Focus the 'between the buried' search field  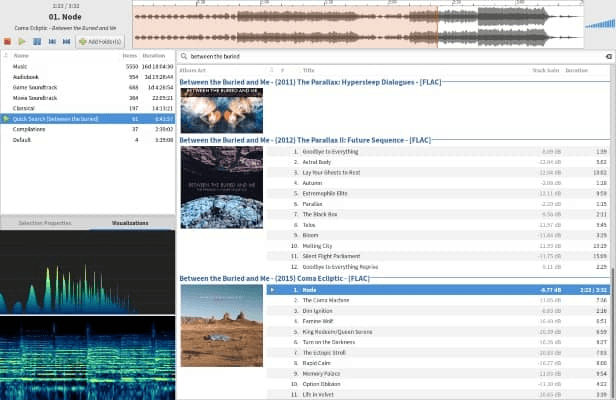[395, 57]
